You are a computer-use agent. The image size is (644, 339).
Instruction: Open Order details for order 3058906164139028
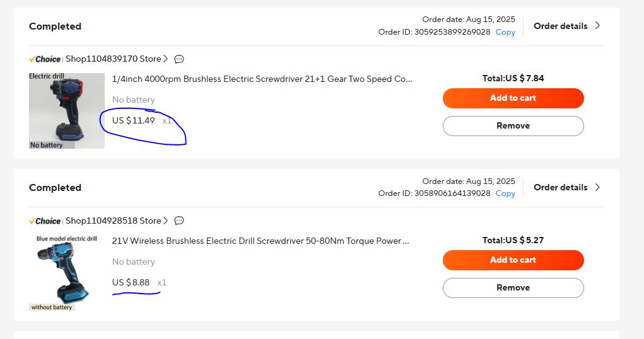tap(566, 187)
